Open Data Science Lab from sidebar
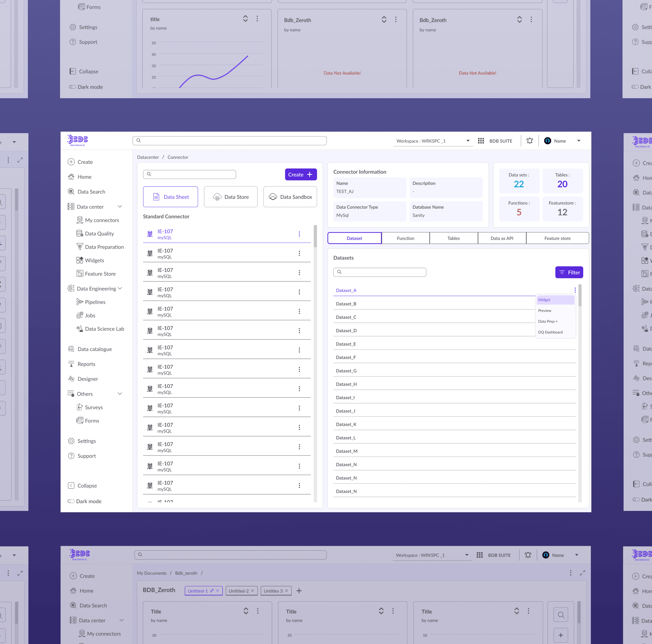The image size is (652, 644). click(104, 329)
